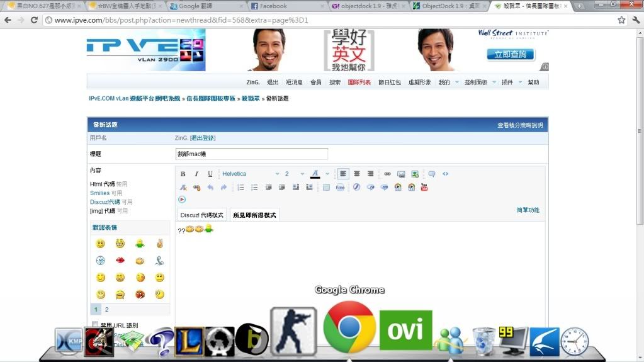
Task: Click the italic formatting button
Action: point(196,174)
